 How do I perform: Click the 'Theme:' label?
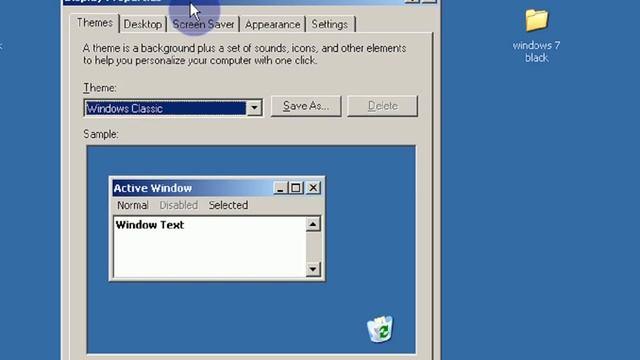tap(100, 88)
